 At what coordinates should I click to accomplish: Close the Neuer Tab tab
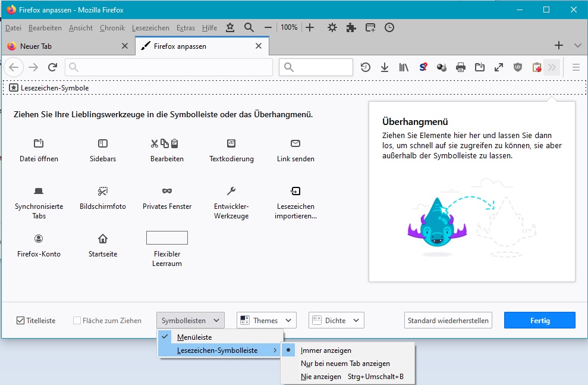click(x=125, y=46)
